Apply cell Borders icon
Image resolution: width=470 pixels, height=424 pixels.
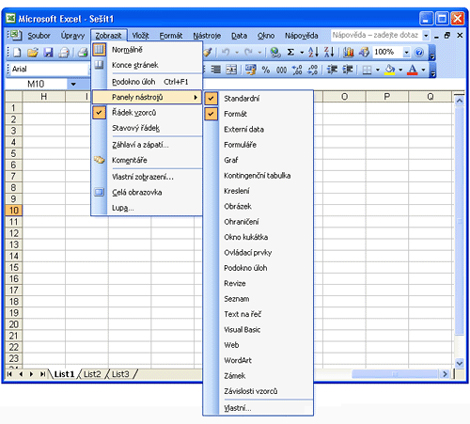click(367, 69)
